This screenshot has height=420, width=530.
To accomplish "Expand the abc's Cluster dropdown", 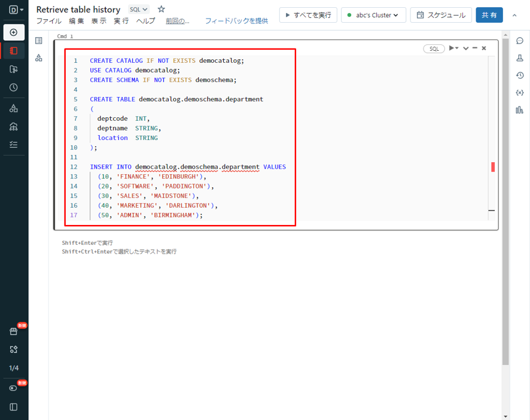I will click(373, 15).
